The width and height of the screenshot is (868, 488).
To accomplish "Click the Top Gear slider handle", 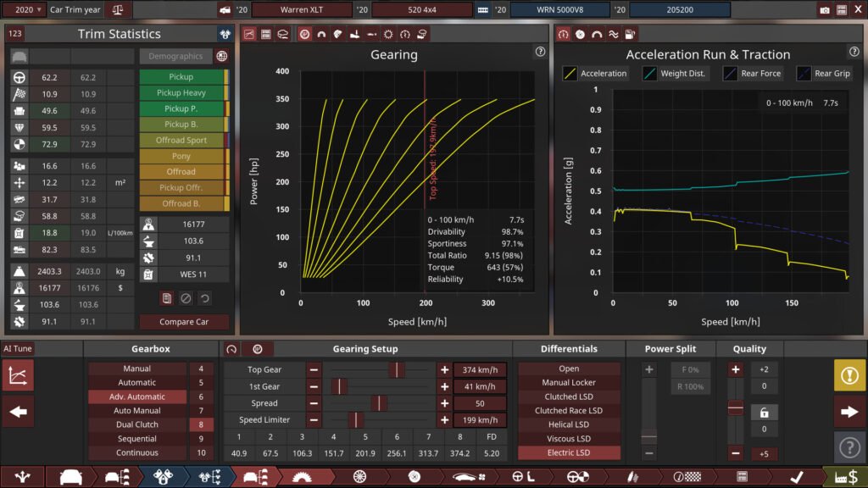I will (396, 369).
